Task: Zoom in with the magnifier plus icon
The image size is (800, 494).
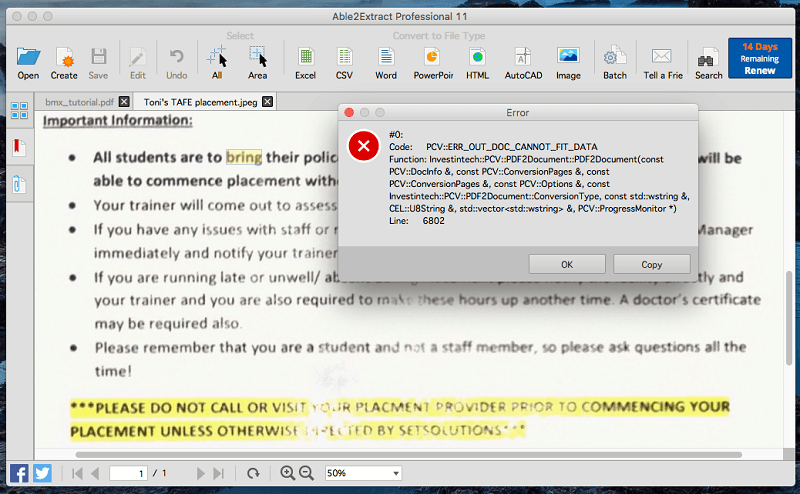Action: coord(287,473)
